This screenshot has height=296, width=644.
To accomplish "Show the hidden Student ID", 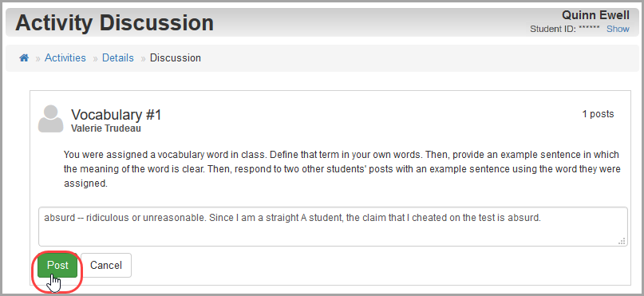I will pyautogui.click(x=618, y=30).
